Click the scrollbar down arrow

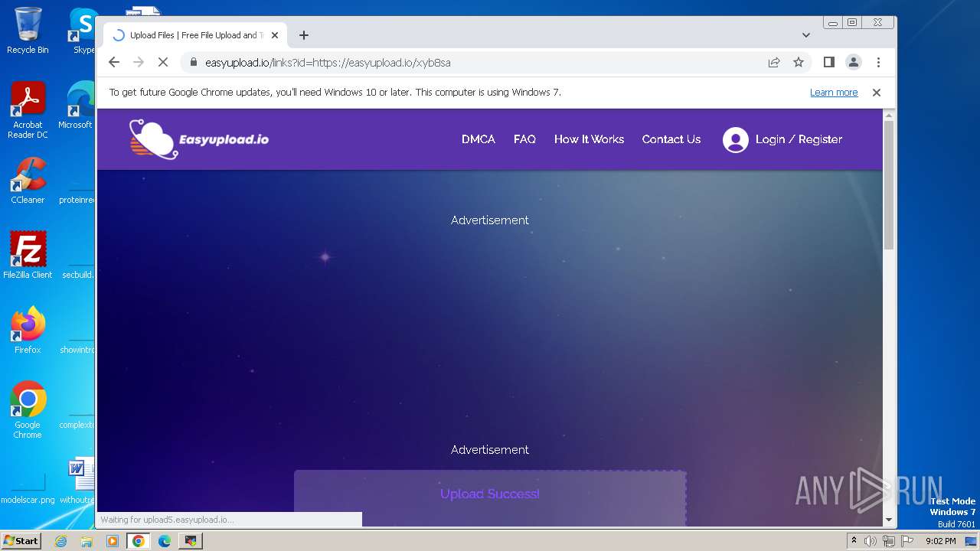coord(889,520)
